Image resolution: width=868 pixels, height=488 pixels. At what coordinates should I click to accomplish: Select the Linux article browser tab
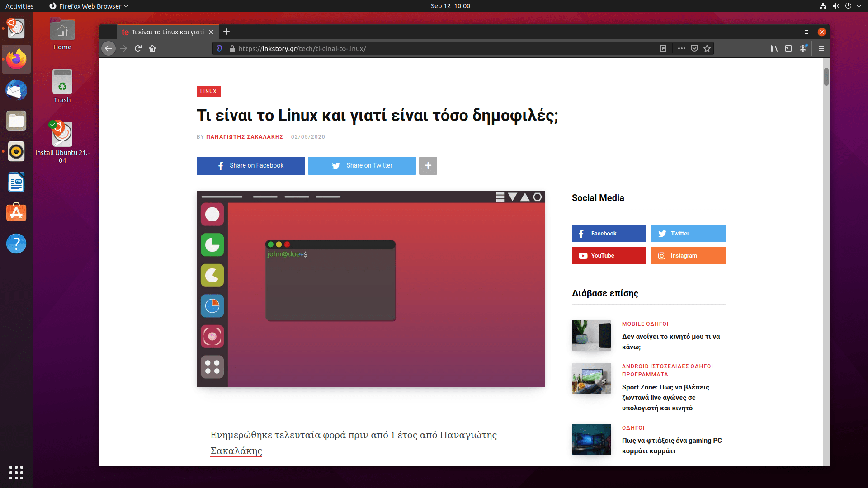pos(165,32)
